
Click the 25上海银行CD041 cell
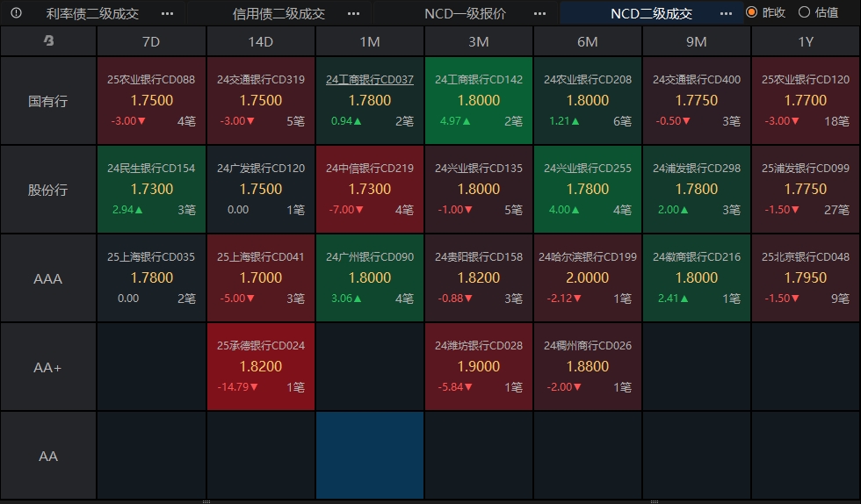[260, 278]
